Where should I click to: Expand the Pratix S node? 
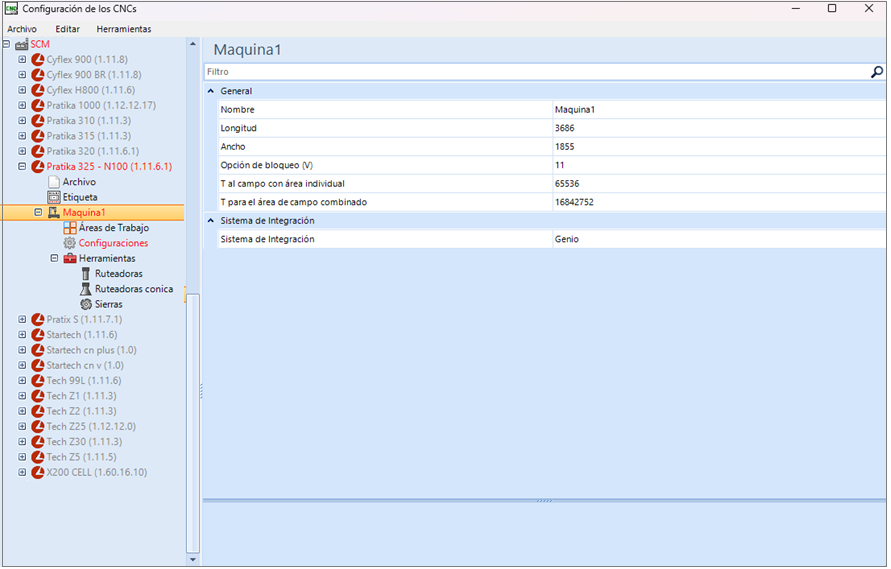[x=22, y=319]
